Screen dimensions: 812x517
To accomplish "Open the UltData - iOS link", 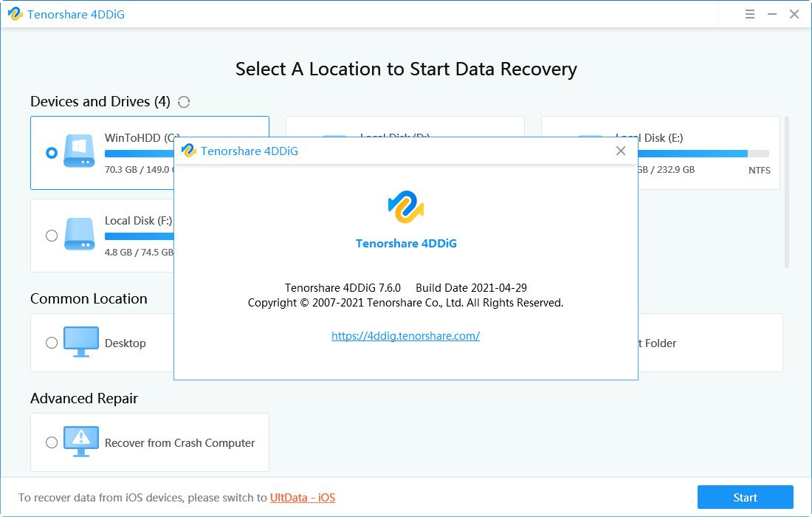I will point(303,498).
